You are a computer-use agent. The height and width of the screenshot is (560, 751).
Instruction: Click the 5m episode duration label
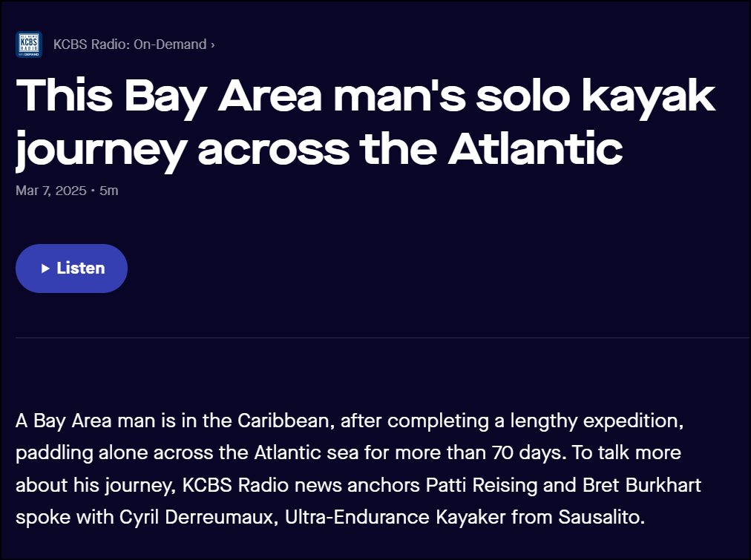(x=109, y=191)
